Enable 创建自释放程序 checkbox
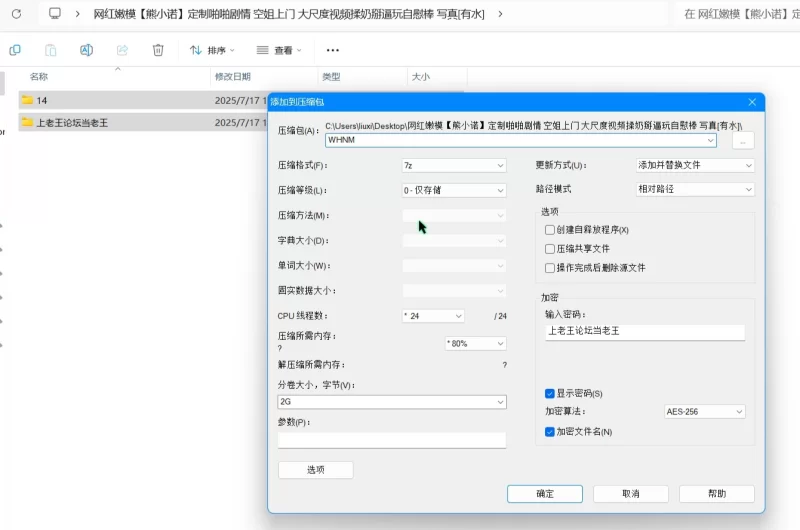Viewport: 800px width, 530px height. (549, 230)
